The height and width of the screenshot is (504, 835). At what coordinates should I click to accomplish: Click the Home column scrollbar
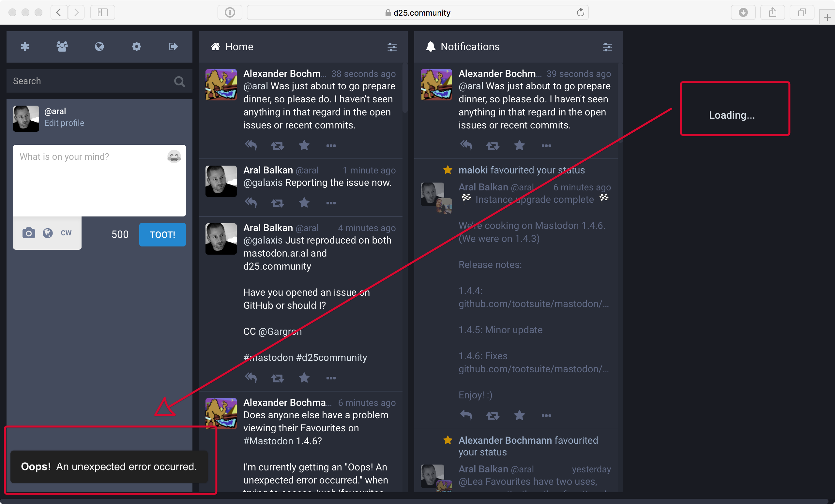(x=405, y=88)
